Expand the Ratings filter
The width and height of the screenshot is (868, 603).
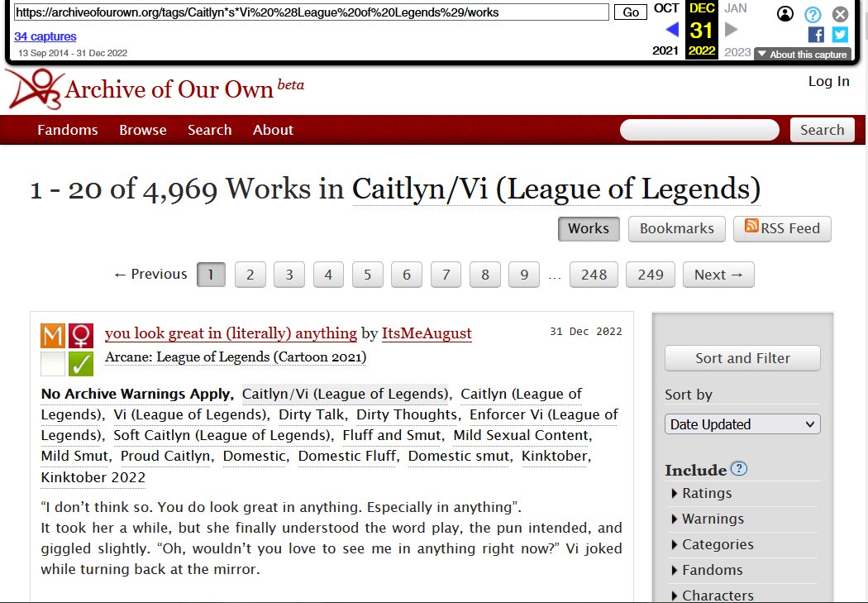(701, 493)
